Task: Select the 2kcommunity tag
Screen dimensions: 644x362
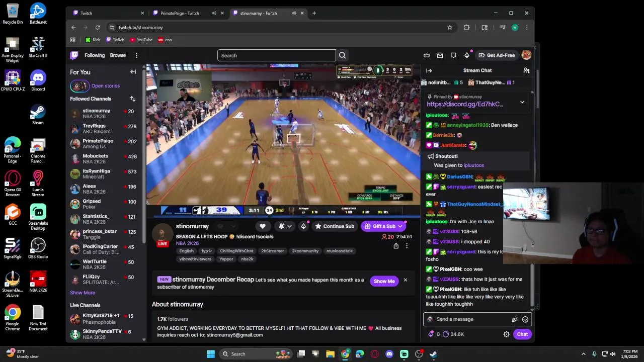Action: coord(305,251)
